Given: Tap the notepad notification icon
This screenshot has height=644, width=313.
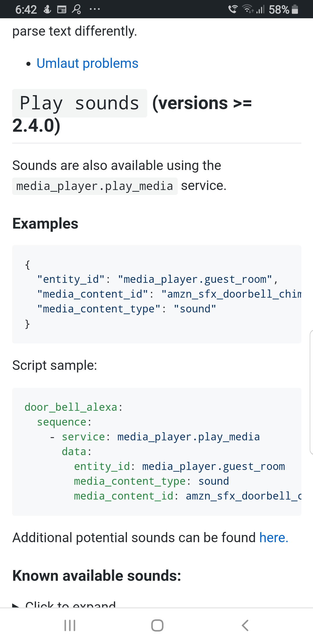Looking at the screenshot, I should pyautogui.click(x=61, y=9).
